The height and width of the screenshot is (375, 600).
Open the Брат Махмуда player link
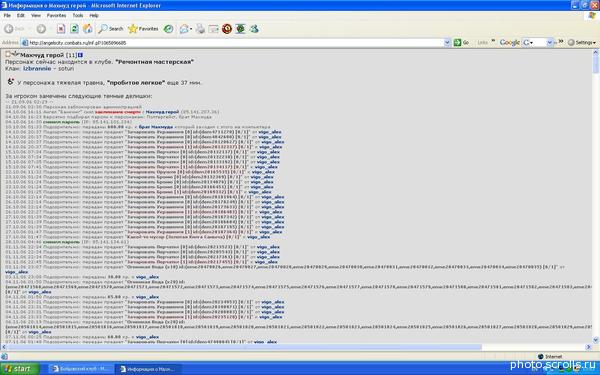[156, 127]
